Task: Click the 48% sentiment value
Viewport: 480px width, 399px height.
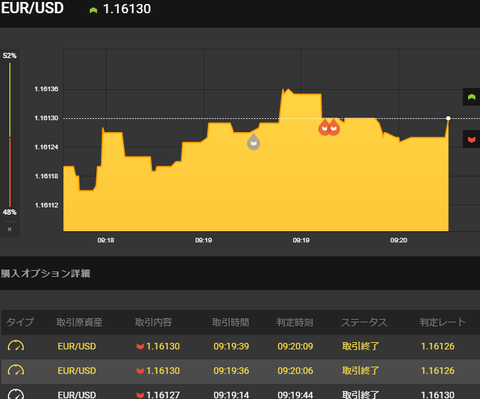Action: coord(10,212)
